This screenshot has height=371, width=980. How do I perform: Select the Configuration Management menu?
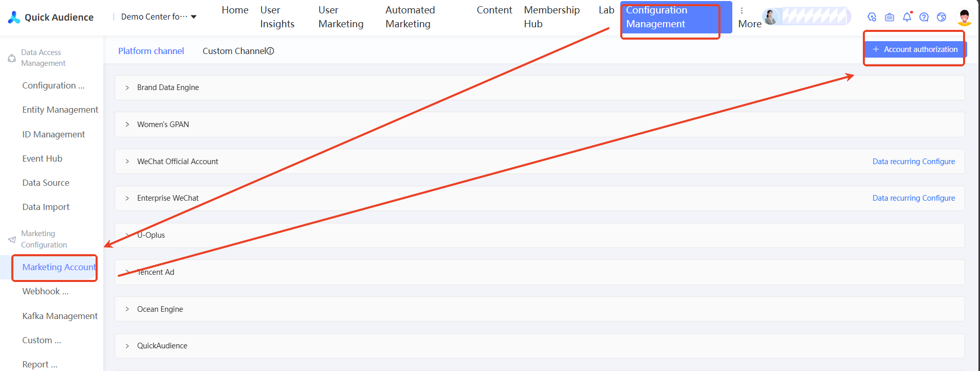676,17
